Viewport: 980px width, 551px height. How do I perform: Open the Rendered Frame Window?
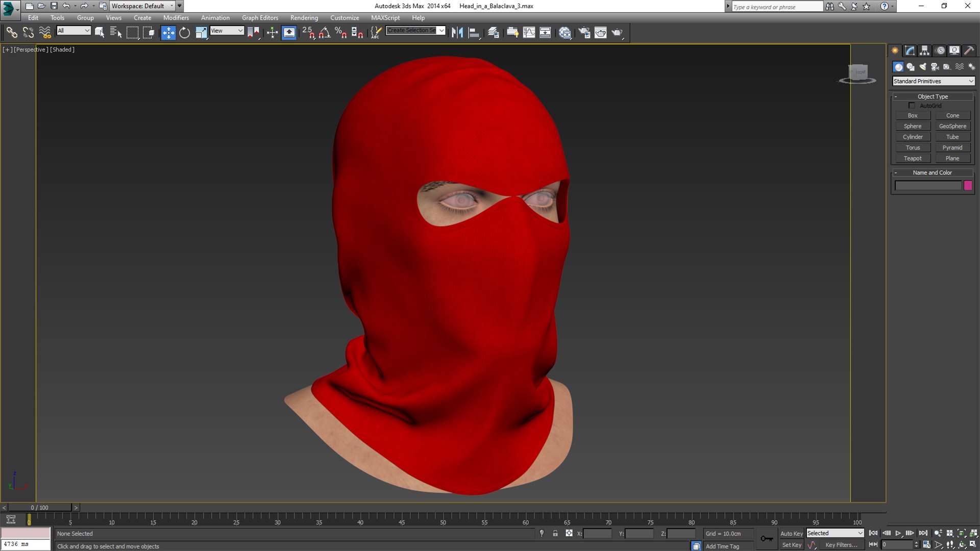coord(601,33)
